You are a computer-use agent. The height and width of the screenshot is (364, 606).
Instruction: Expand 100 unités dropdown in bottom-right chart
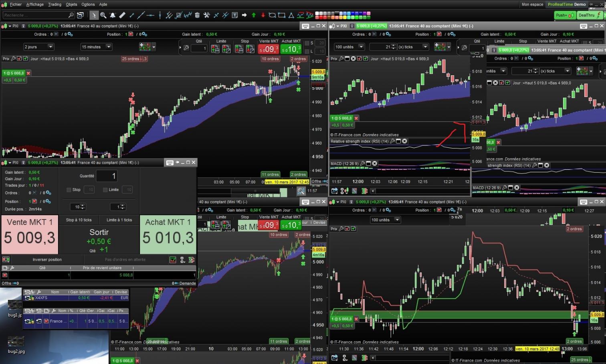397,220
